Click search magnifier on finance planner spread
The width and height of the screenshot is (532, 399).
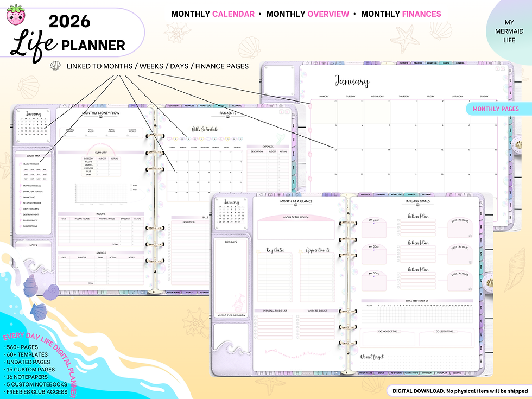click(x=294, y=115)
